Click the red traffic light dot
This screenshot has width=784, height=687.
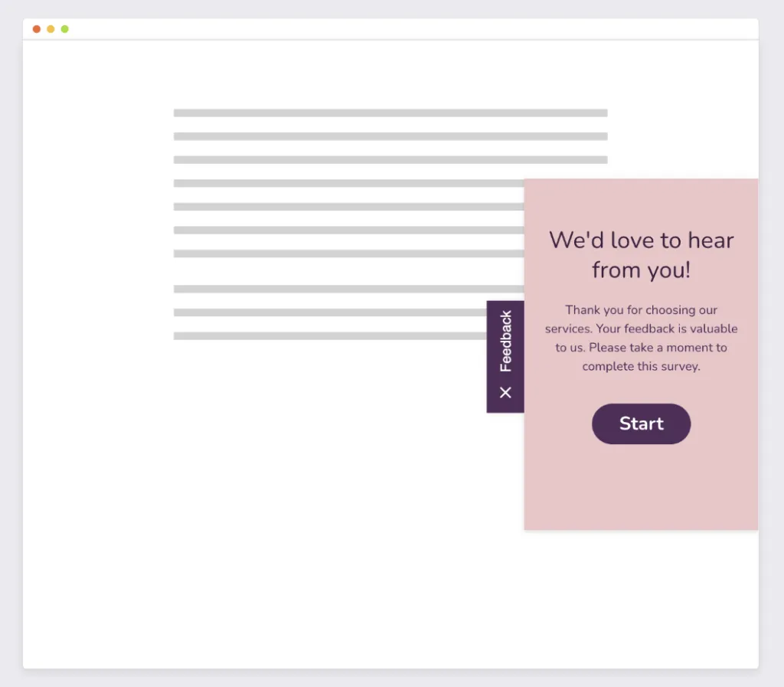(36, 28)
